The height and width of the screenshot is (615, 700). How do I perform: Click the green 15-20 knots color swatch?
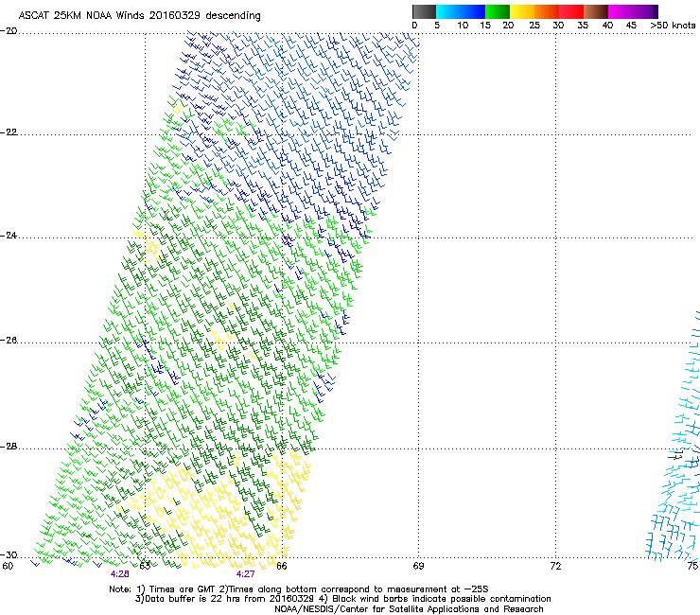(498, 11)
